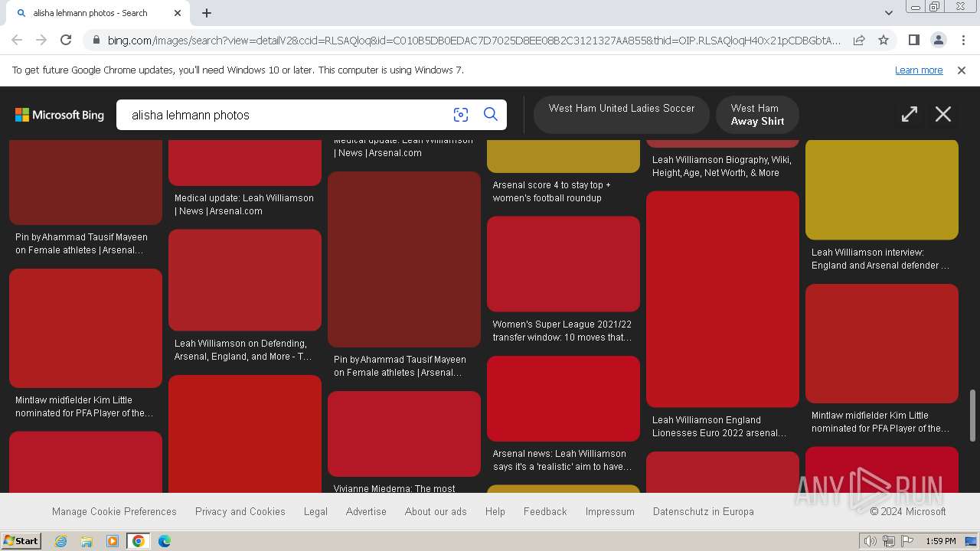Close the Bing image detail view
Screen dimensions: 980x551
pos(943,115)
